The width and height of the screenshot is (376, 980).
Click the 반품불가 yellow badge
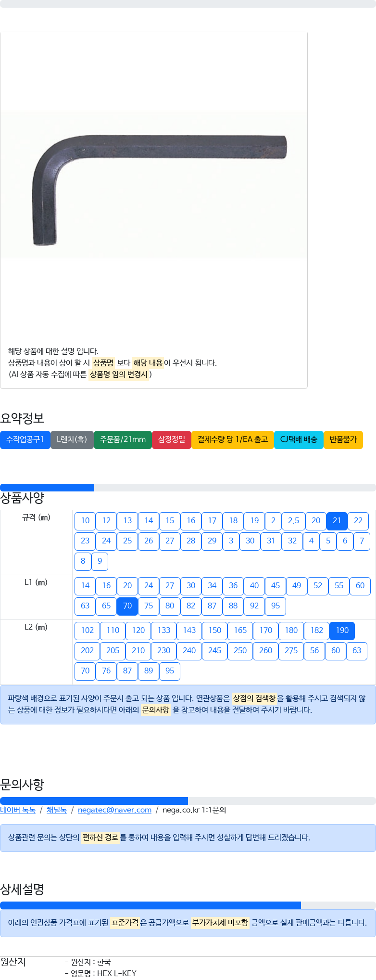pos(343,439)
